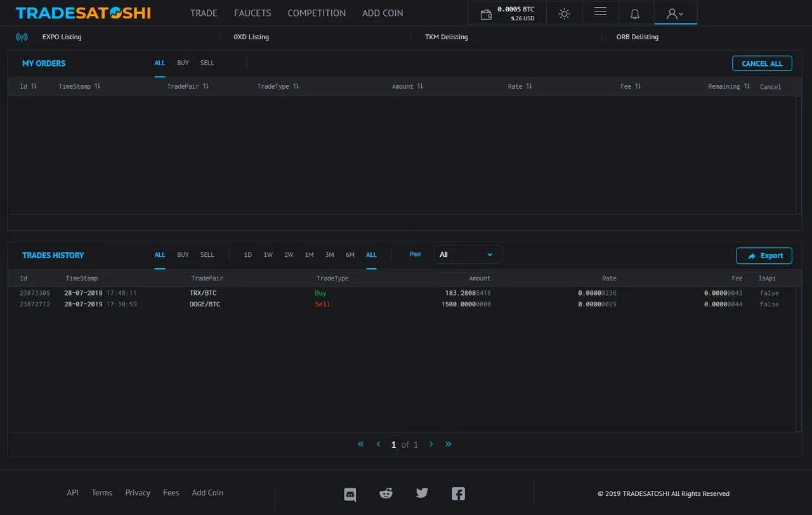
Task: Open the hamburger menu icon
Action: (x=600, y=12)
